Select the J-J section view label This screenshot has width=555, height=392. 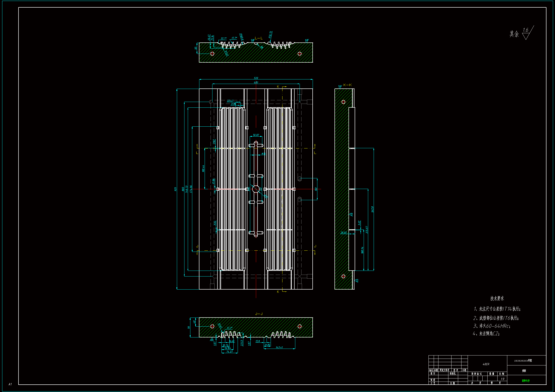coord(259,314)
